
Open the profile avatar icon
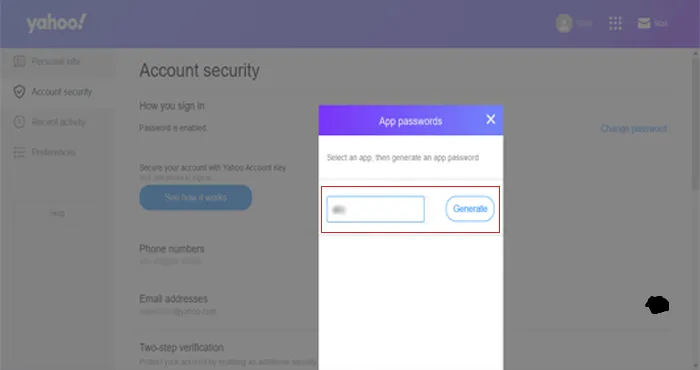[x=564, y=24]
